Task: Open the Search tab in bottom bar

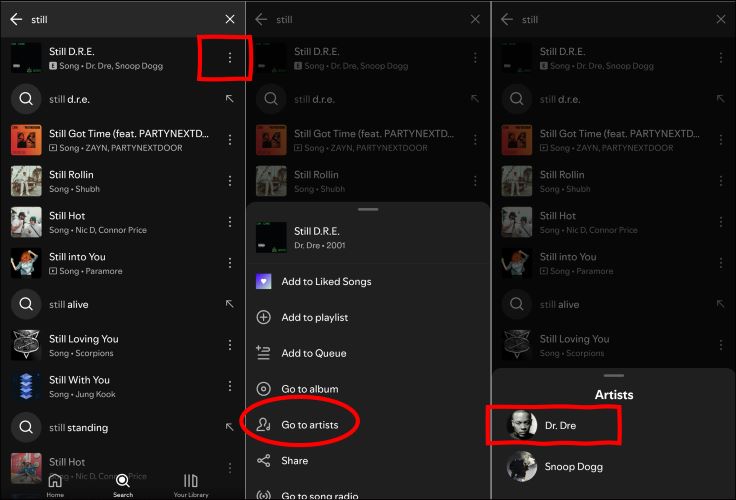Action: pos(123,485)
